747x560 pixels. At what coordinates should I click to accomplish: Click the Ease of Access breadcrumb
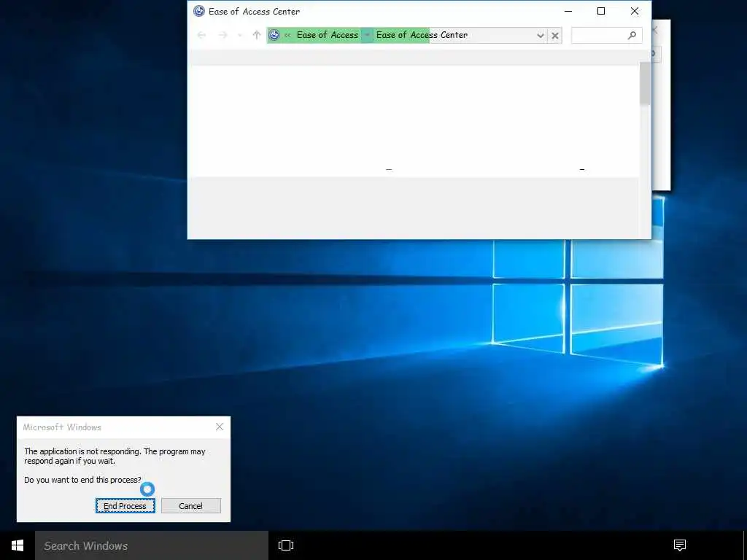[x=328, y=35]
